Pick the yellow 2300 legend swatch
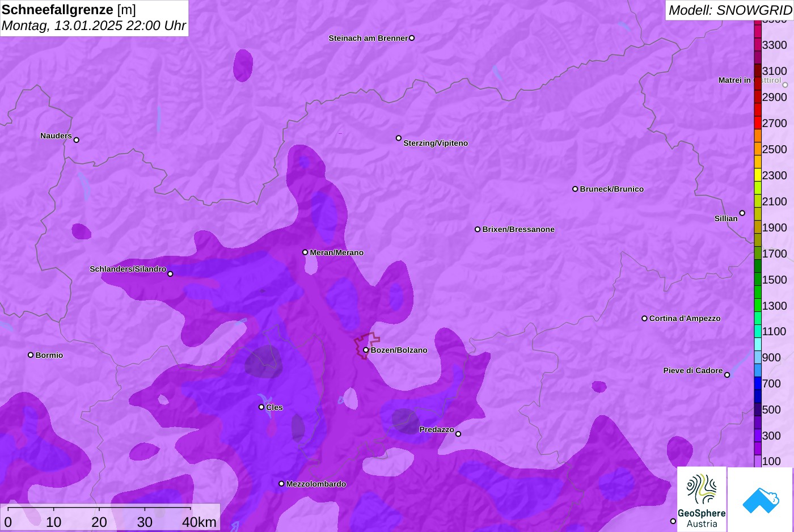This screenshot has width=794, height=532. [x=758, y=175]
